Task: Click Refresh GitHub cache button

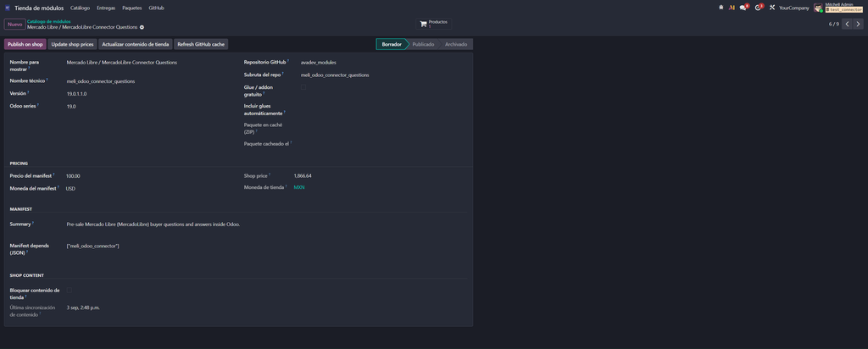Action: coord(201,44)
